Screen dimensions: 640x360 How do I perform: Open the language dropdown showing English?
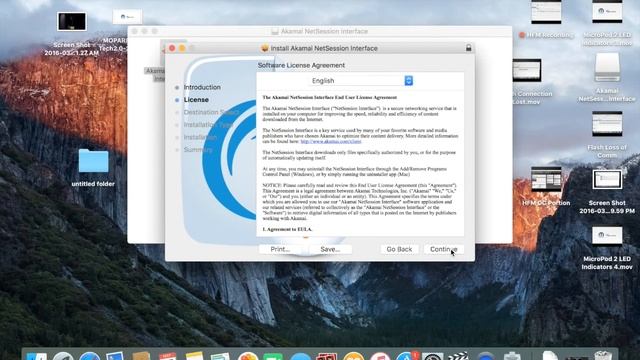(361, 81)
